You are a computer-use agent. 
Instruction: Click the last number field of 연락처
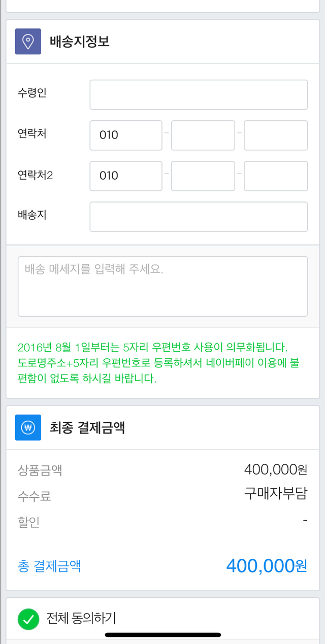[x=276, y=135]
